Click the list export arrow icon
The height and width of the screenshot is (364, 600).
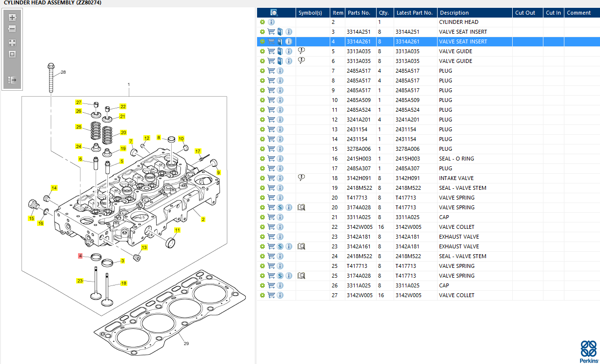(x=13, y=80)
